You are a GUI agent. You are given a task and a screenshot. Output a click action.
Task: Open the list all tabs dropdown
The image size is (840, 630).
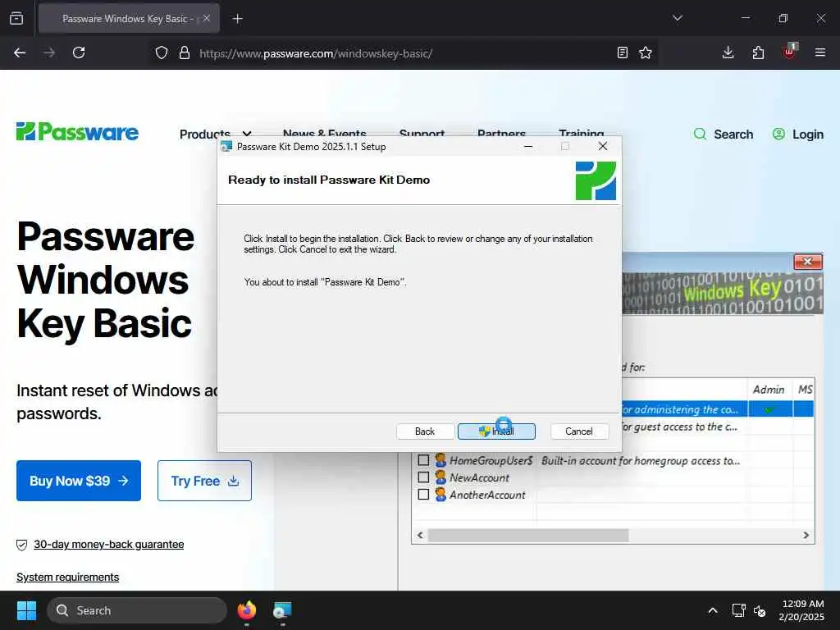677,18
